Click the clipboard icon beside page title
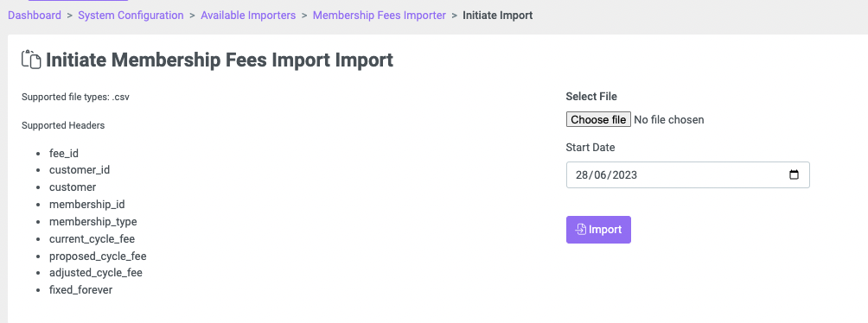Image resolution: width=868 pixels, height=323 pixels. (x=31, y=60)
